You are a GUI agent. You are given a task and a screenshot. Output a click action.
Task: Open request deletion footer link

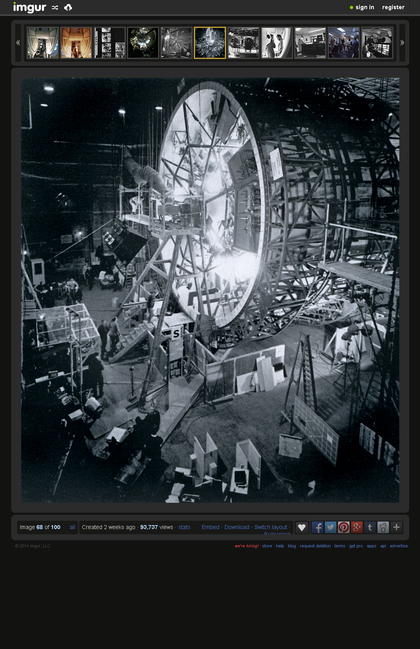coord(315,546)
